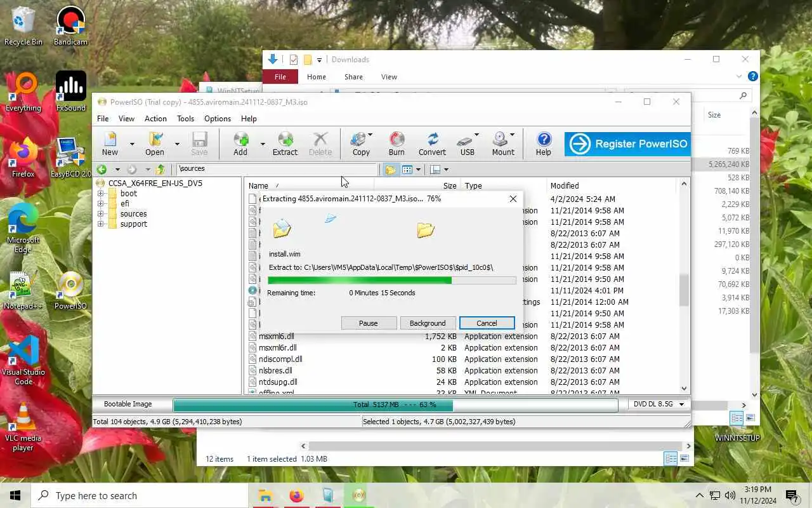Open the Tools menu
812x508 pixels.
coord(185,119)
